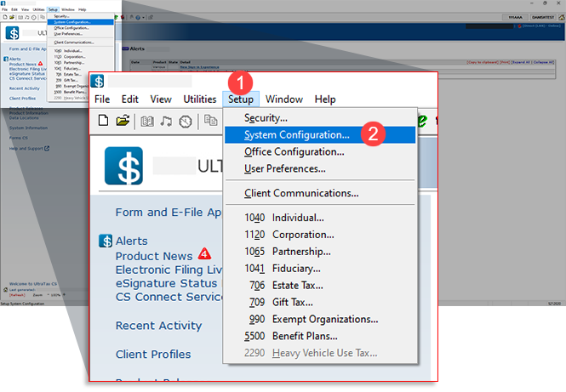The image size is (566, 392).
Task: Click Copy to clipboard link in Alerts panel
Action: click(483, 62)
